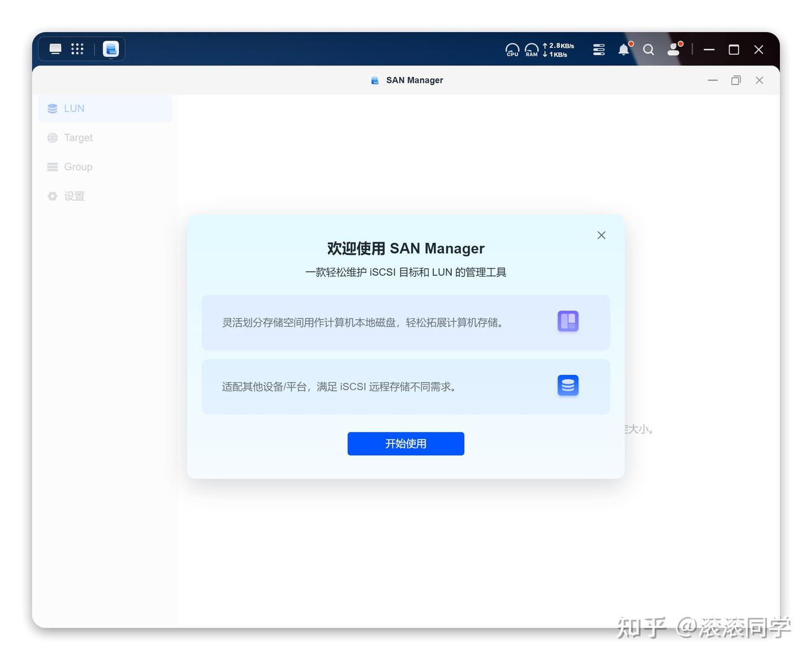Click the 开始使用 button
The image size is (812, 660).
[406, 444]
